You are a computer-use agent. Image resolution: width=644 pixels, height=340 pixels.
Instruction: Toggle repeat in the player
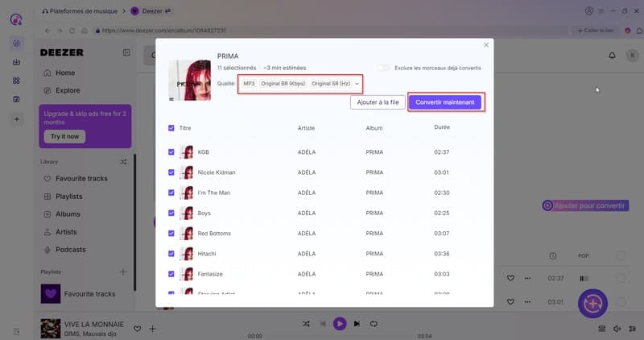(374, 324)
